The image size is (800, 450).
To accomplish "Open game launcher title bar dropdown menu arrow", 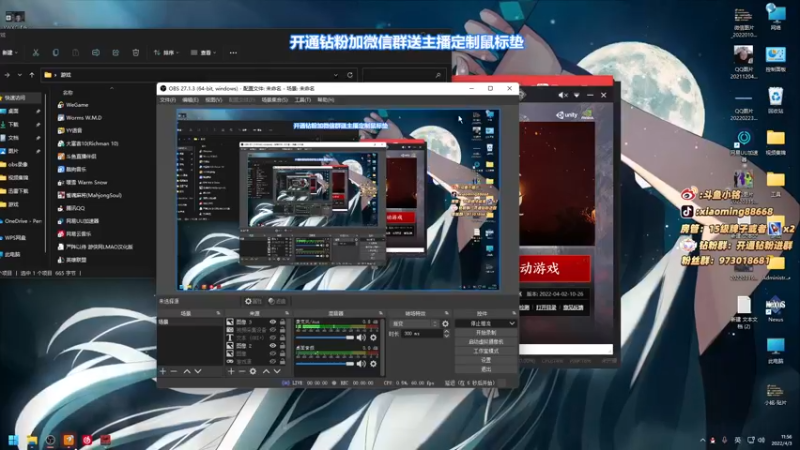I will pos(577,95).
